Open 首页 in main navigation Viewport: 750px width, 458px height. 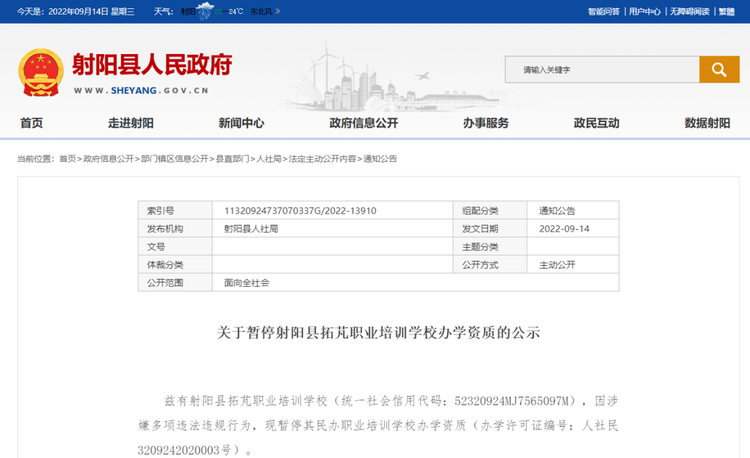coord(32,123)
